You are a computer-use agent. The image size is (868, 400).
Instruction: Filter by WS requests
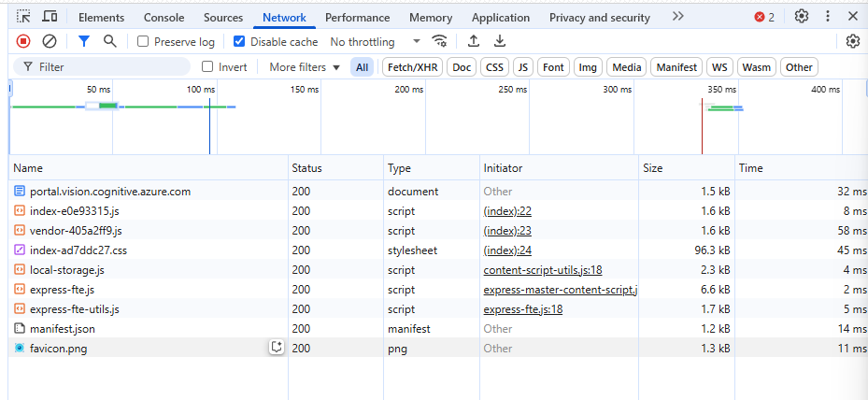pyautogui.click(x=719, y=67)
